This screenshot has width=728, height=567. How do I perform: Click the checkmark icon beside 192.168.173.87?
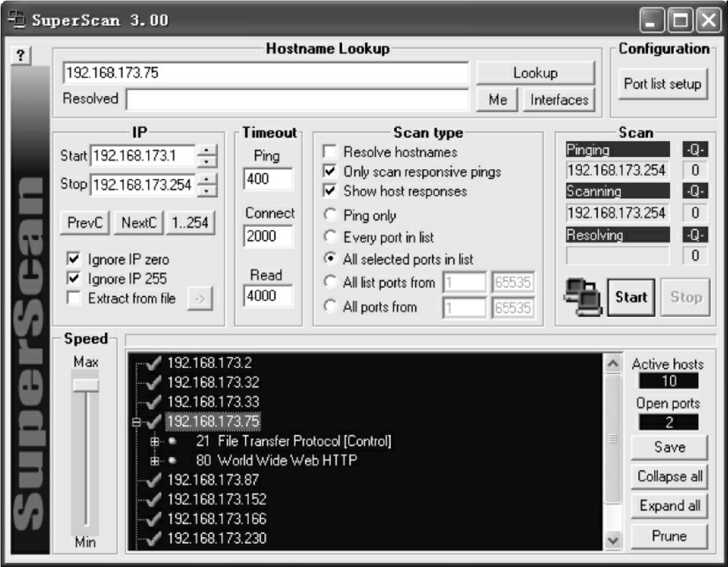tap(155, 479)
